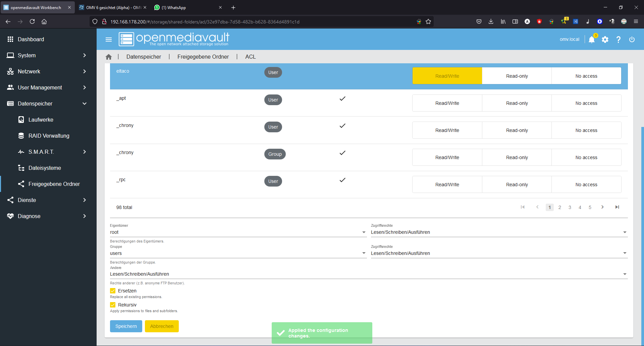Open the Gruppe dropdown
The image size is (644, 346).
coord(238,253)
